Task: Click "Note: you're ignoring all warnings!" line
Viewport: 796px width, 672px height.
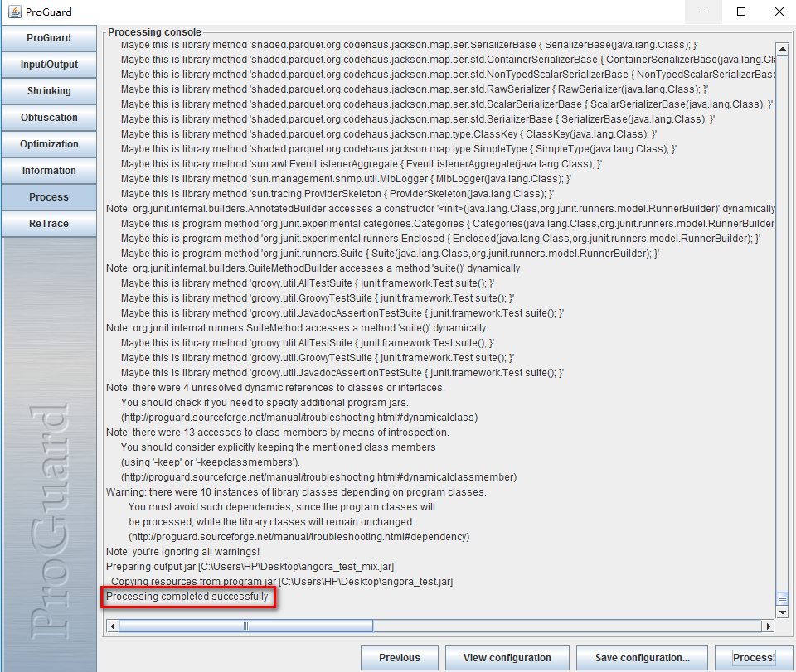Action: click(x=182, y=552)
